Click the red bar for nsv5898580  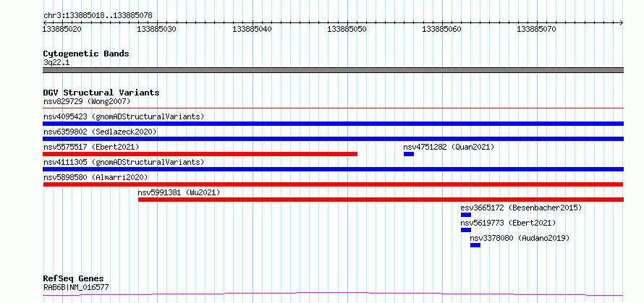pyautogui.click(x=333, y=184)
